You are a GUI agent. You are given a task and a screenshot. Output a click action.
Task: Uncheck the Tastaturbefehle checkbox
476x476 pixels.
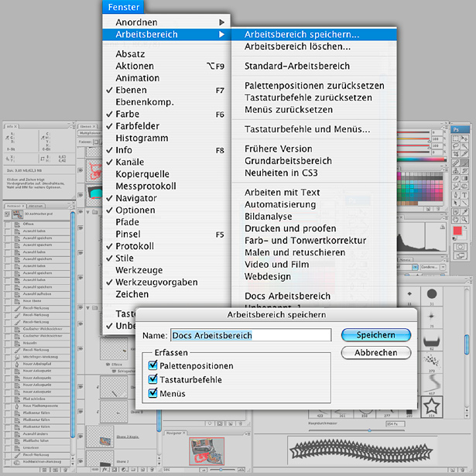point(153,379)
